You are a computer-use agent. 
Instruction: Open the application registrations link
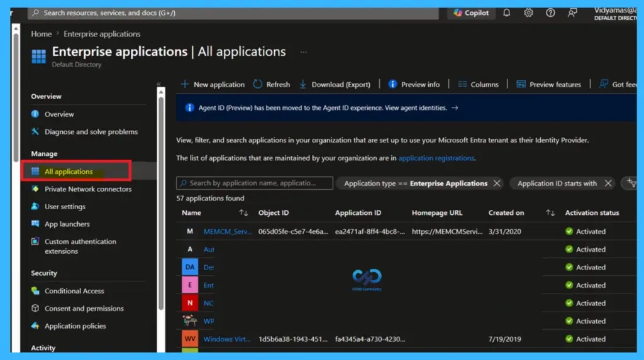click(436, 158)
